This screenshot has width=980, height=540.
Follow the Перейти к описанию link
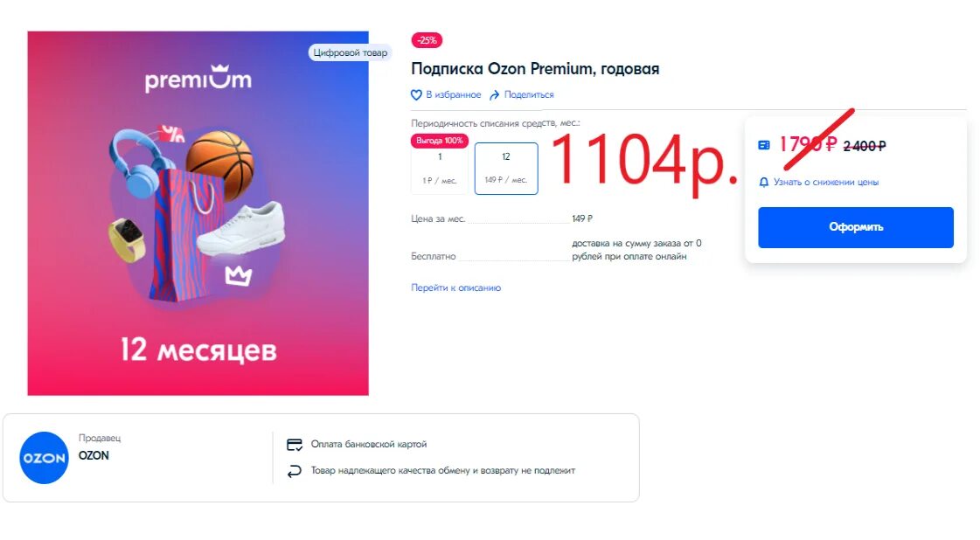tap(455, 288)
